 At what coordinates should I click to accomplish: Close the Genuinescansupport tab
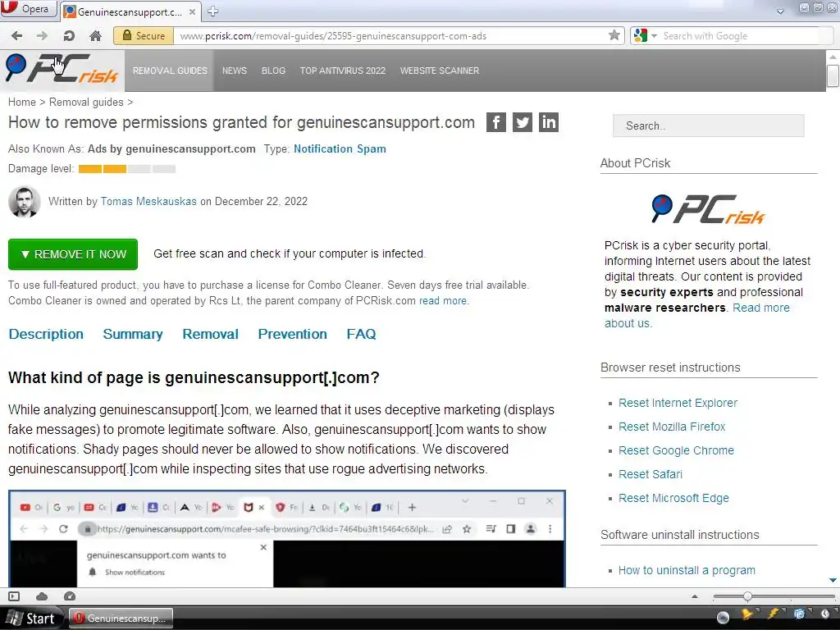point(192,11)
